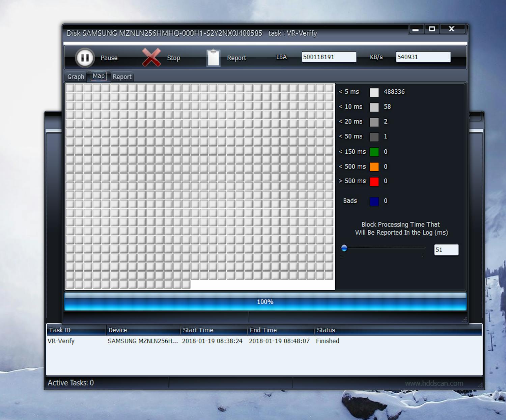Click the Stop button label

point(173,58)
